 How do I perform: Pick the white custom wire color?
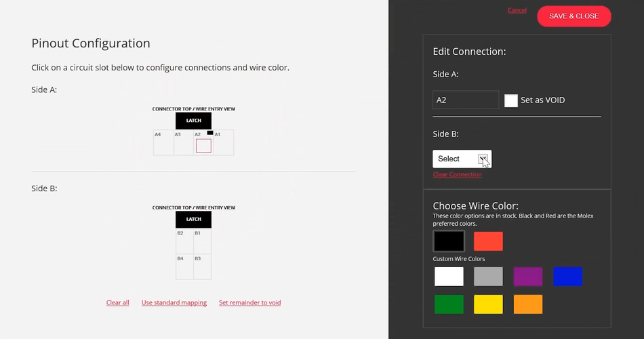[449, 277]
